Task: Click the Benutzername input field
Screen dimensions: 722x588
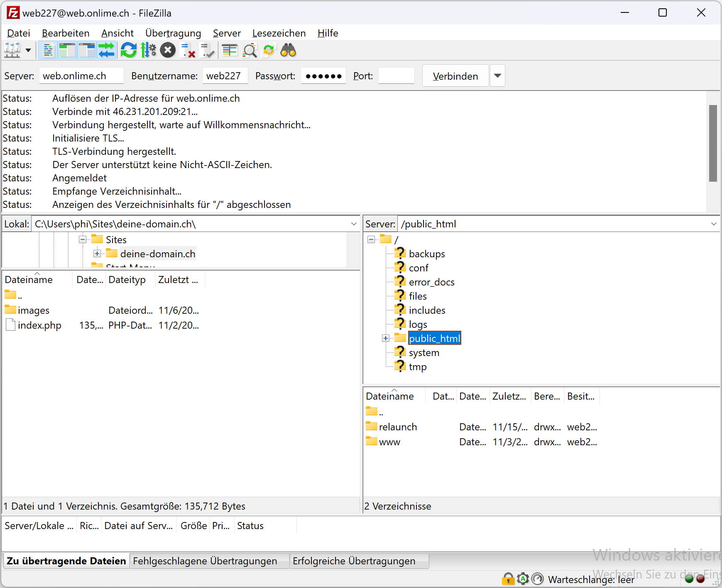Action: coord(225,76)
